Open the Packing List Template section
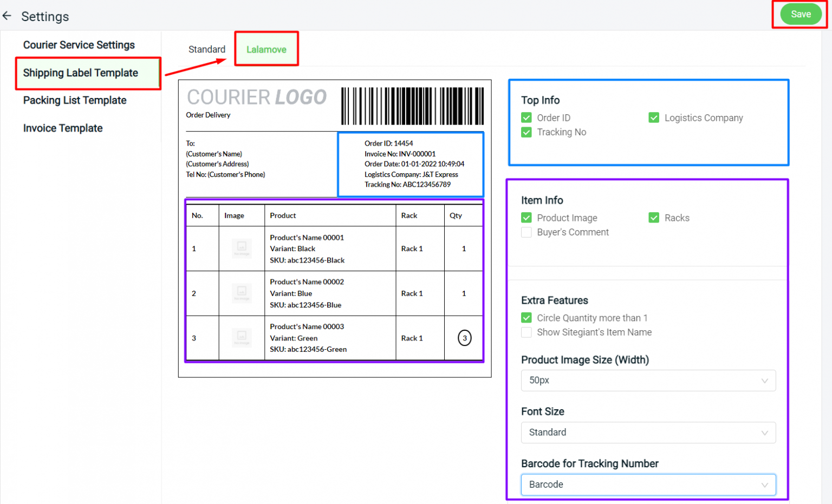 (x=75, y=100)
